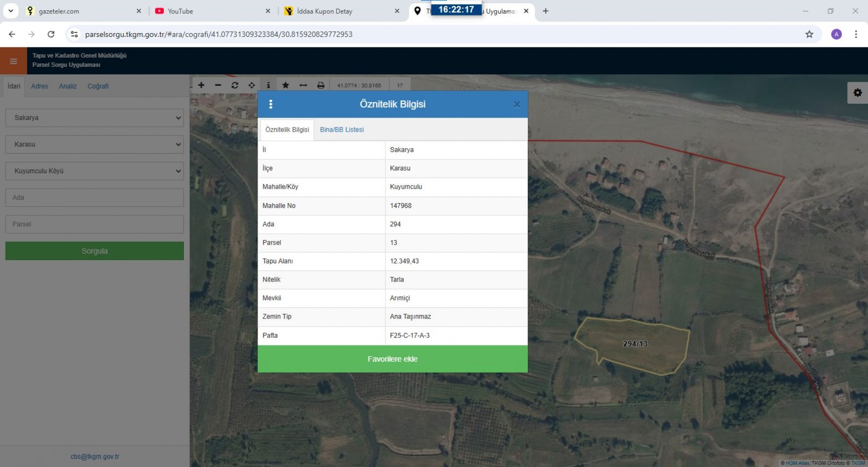Close the Öznitelik Bilgisi dialog

click(517, 104)
